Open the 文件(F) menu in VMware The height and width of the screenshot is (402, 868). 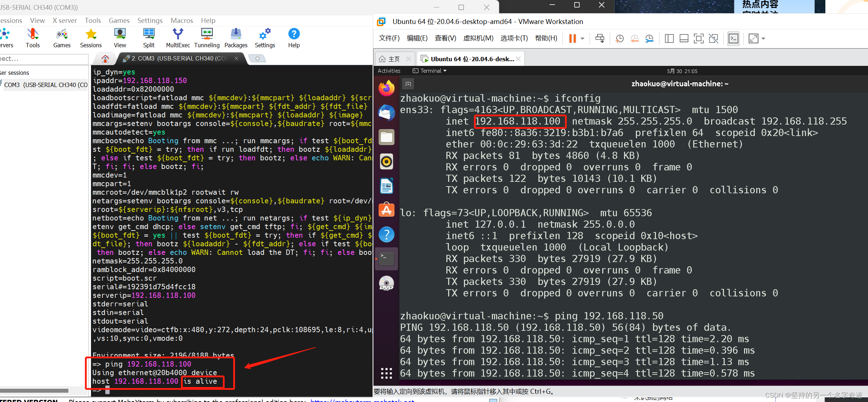click(389, 38)
